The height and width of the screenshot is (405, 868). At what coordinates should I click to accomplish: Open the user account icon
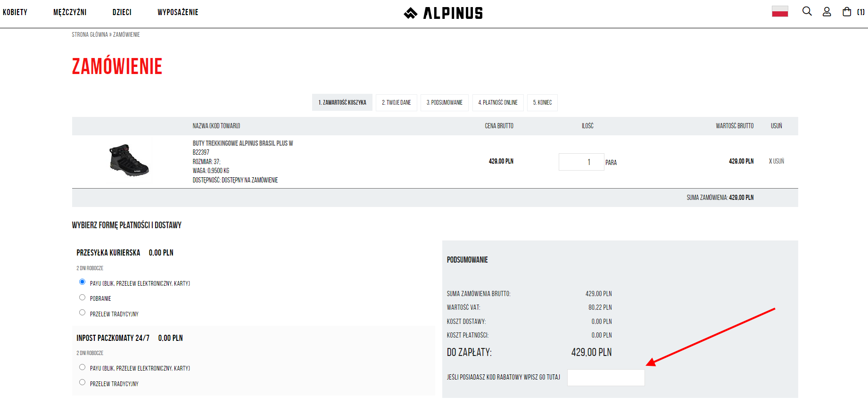coord(827,12)
